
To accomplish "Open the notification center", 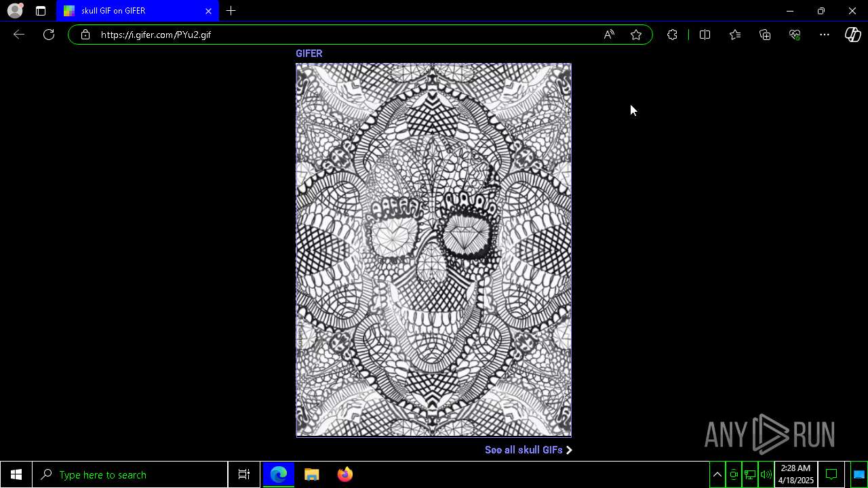I will (x=831, y=474).
